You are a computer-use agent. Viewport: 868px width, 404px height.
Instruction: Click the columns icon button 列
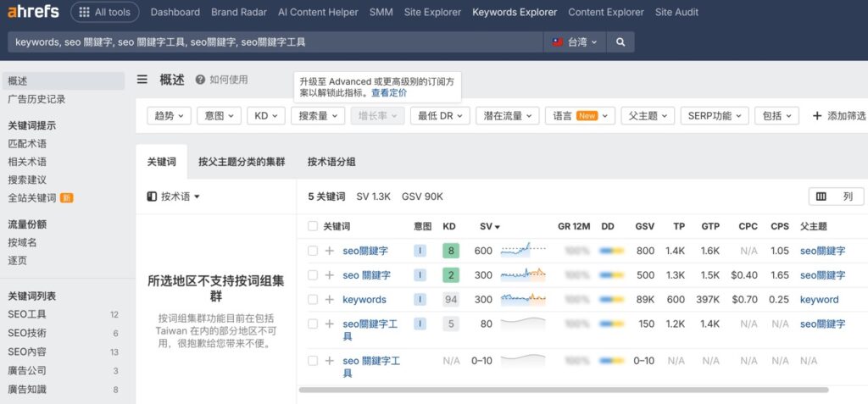(836, 196)
